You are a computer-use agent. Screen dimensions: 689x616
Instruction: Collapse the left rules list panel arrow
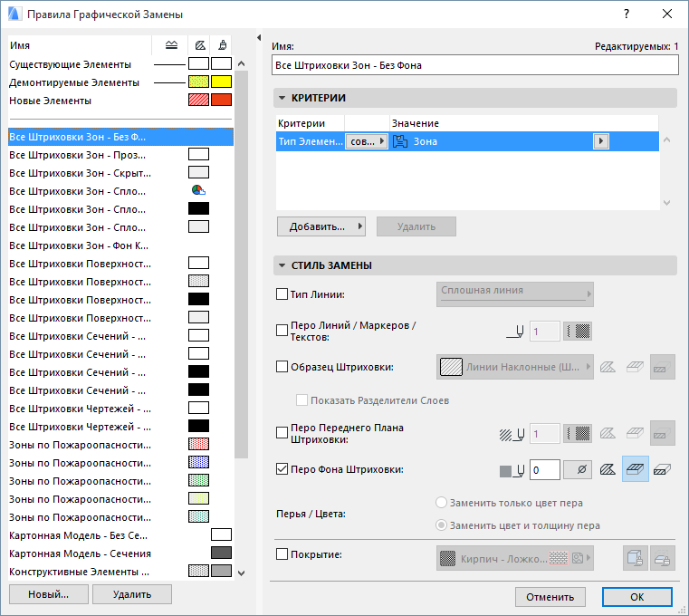click(x=259, y=38)
